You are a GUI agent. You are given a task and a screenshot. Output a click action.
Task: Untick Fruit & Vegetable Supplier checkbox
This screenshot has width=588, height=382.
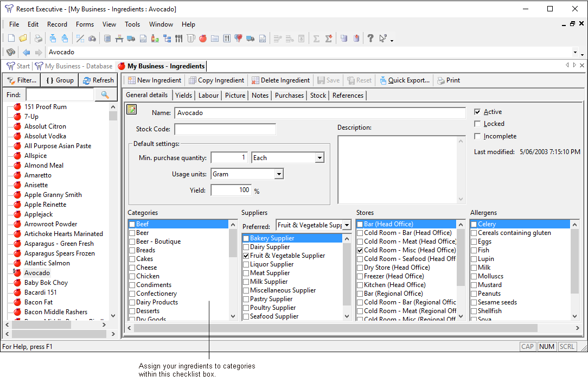[246, 256]
